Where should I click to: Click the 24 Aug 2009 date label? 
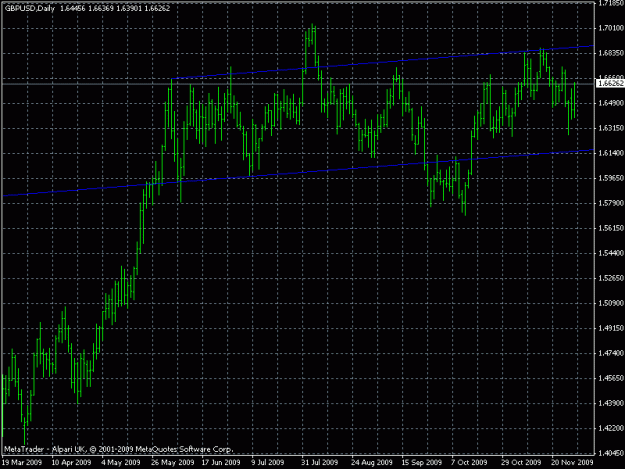coord(371,463)
